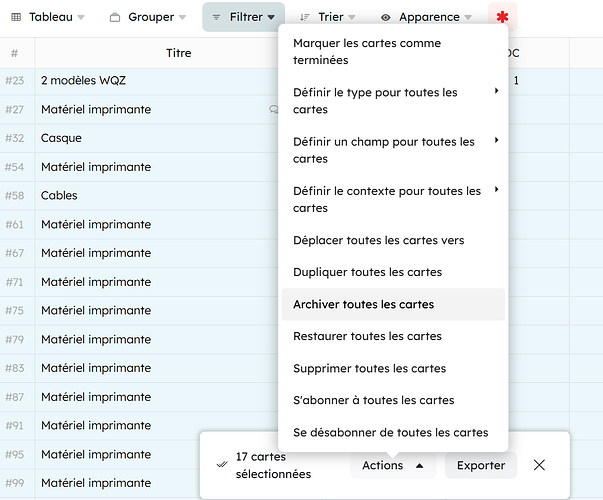603x500 pixels.
Task: Open the '2 modèles WQZ' card row
Action: [x=84, y=80]
